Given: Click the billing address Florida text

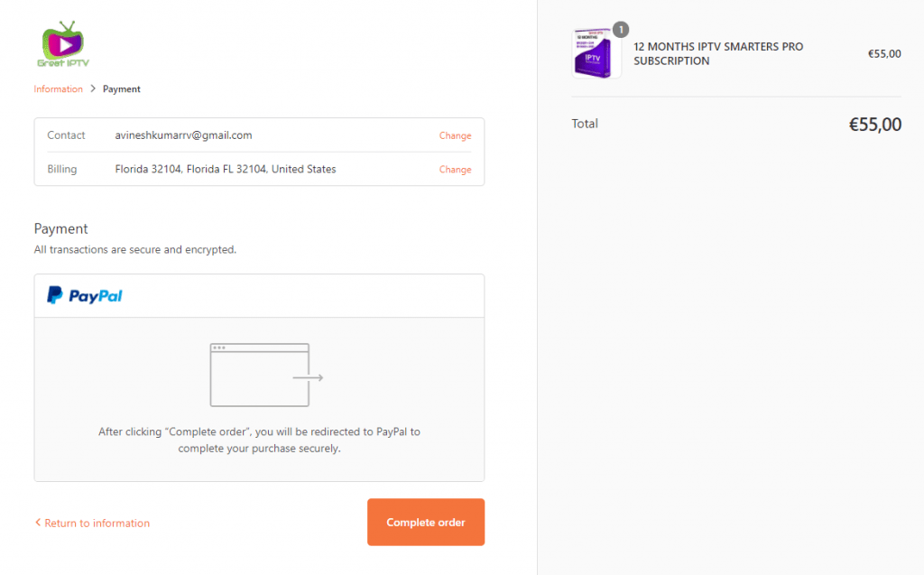Looking at the screenshot, I should tap(225, 170).
